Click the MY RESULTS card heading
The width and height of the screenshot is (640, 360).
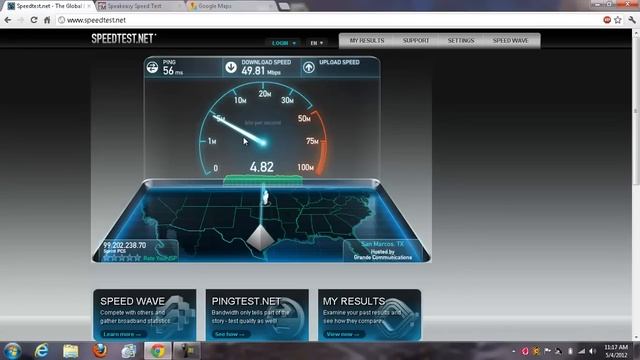pos(353,301)
